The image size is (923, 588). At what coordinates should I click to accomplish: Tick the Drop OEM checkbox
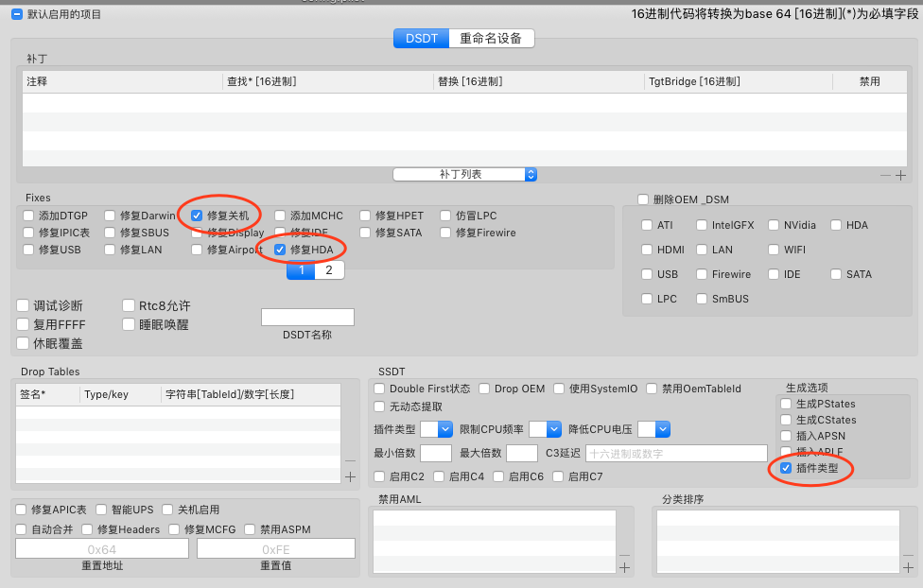pos(484,389)
